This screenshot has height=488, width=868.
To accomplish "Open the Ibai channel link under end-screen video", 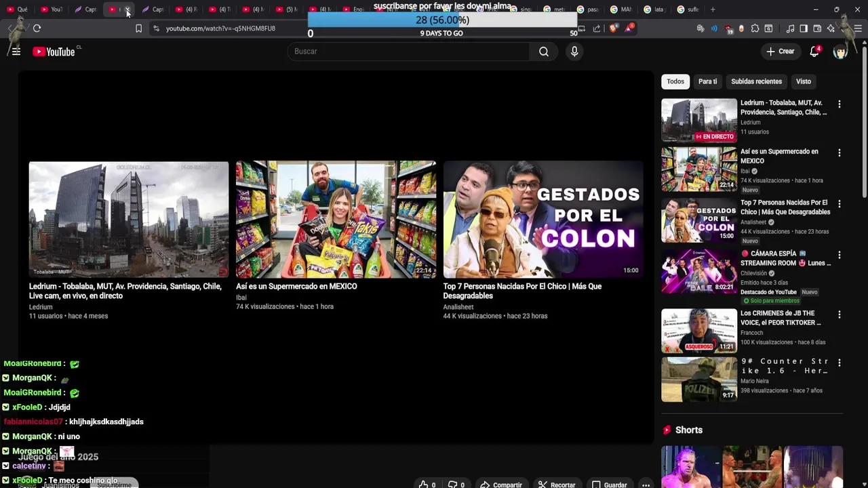I will [x=241, y=298].
